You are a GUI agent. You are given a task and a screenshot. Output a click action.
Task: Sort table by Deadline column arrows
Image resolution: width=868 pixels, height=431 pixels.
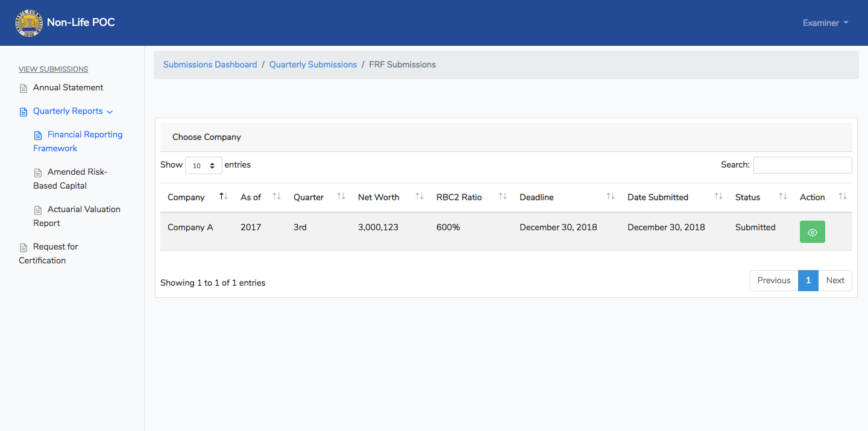[611, 197]
